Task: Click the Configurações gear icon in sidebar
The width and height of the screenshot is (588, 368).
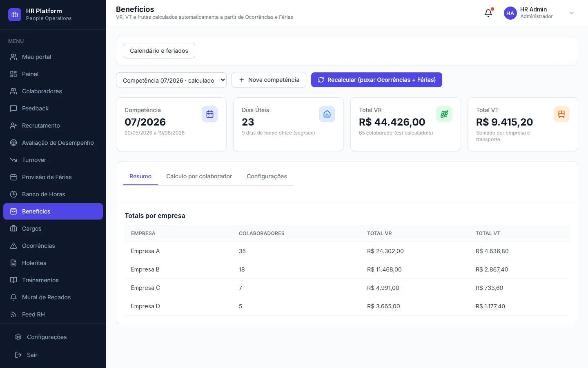Action: 18,337
